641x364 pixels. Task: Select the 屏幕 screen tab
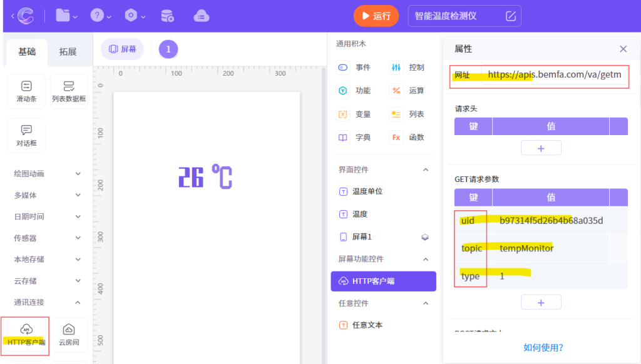click(123, 49)
